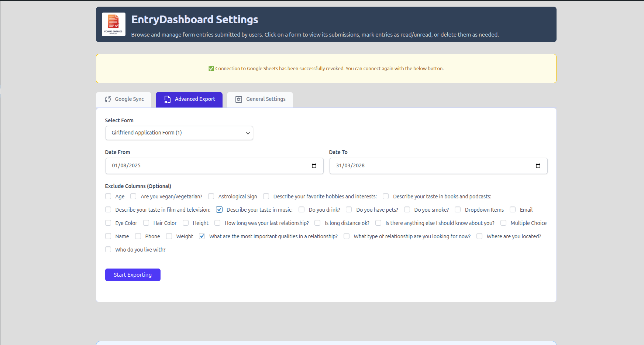The image size is (644, 345).
Task: Click the Forms Entries Manager logo icon
Action: [x=113, y=24]
